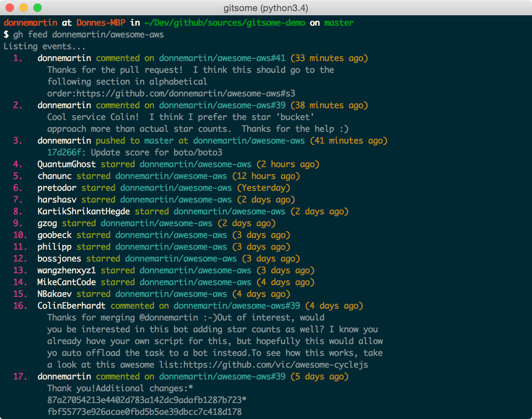Click the username 'gzog'
The width and height of the screenshot is (532, 419).
pos(47,223)
